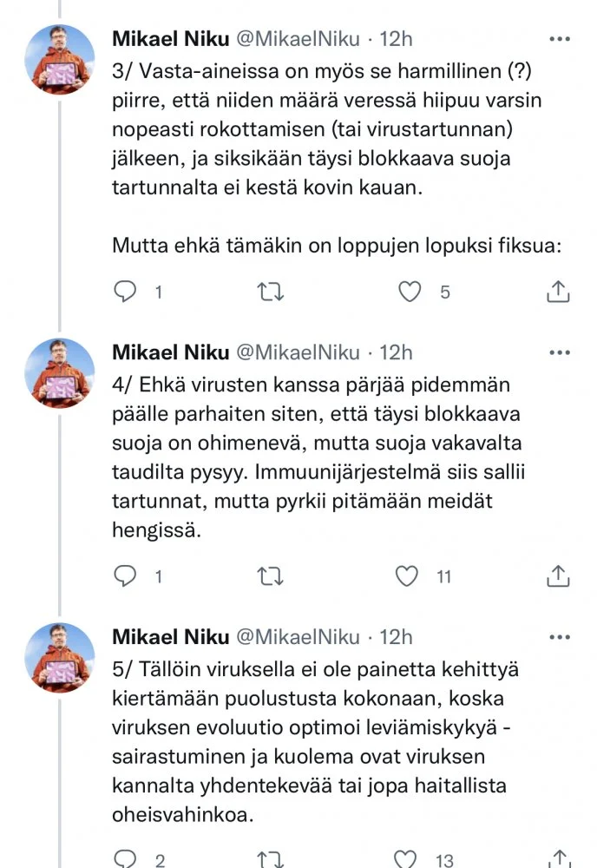Reply to the tweet starting "5/ Tällöin viruksella"
Screen dimensions: 597x868
[x=127, y=859]
